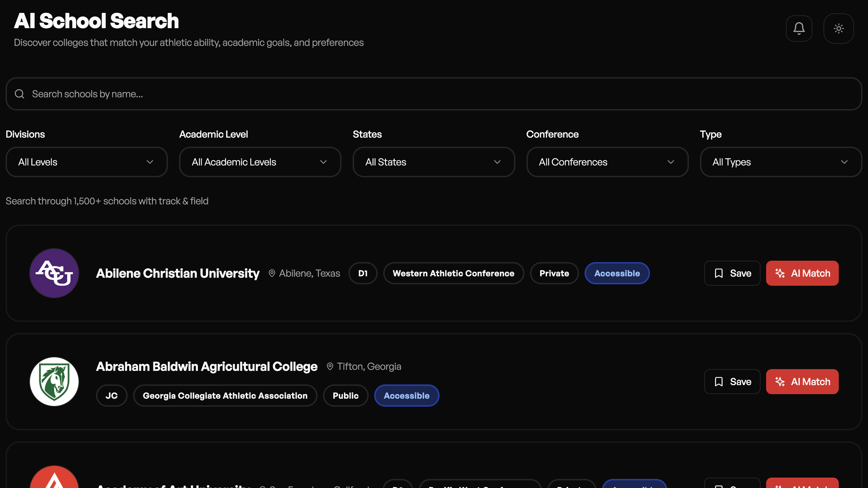This screenshot has height=488, width=868.
Task: Open the All States dropdown
Action: [x=433, y=162]
